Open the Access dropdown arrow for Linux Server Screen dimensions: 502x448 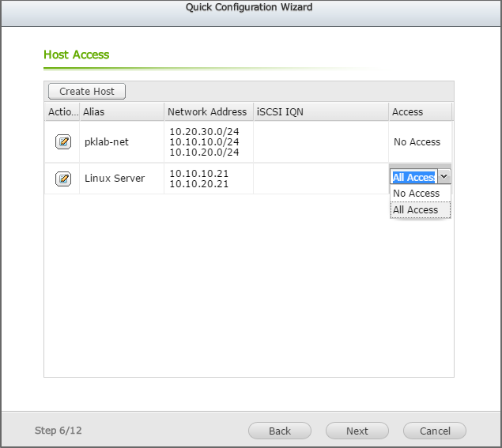443,178
